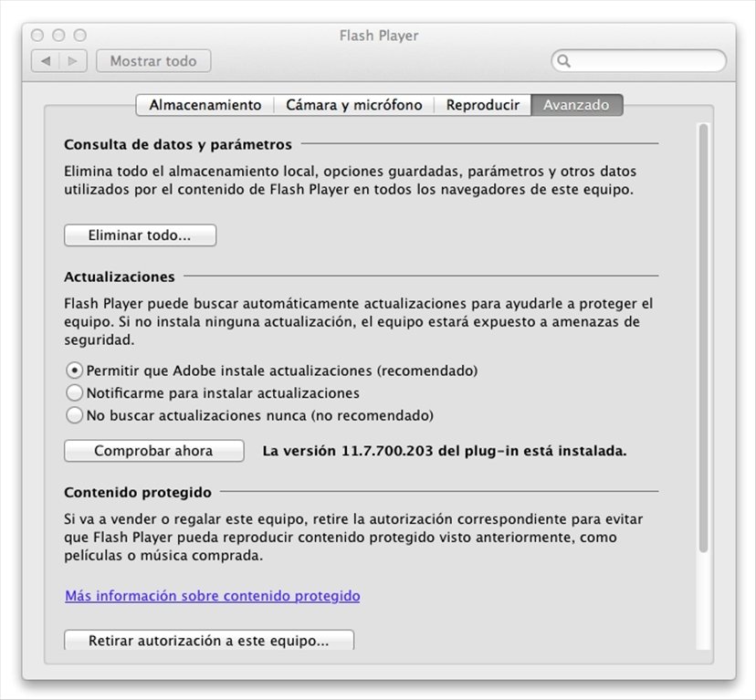Screen dimensions: 756x700
Task: Click Retirar autorización a este equipo button
Action: [x=209, y=640]
